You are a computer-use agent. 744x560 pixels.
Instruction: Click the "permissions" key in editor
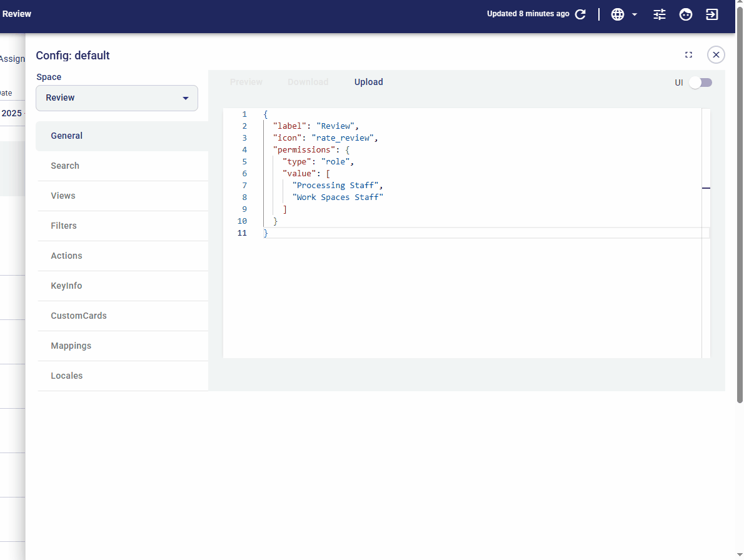pos(304,150)
